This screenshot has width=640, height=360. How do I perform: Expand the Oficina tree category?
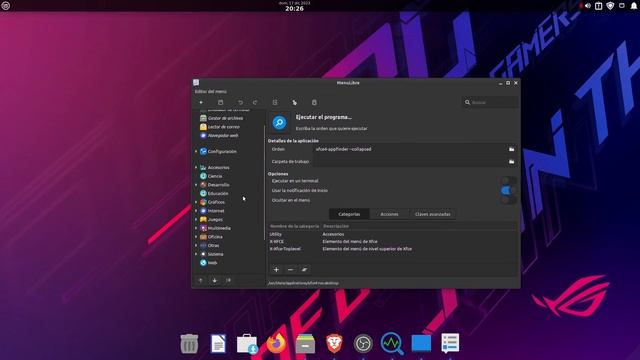pyautogui.click(x=196, y=237)
